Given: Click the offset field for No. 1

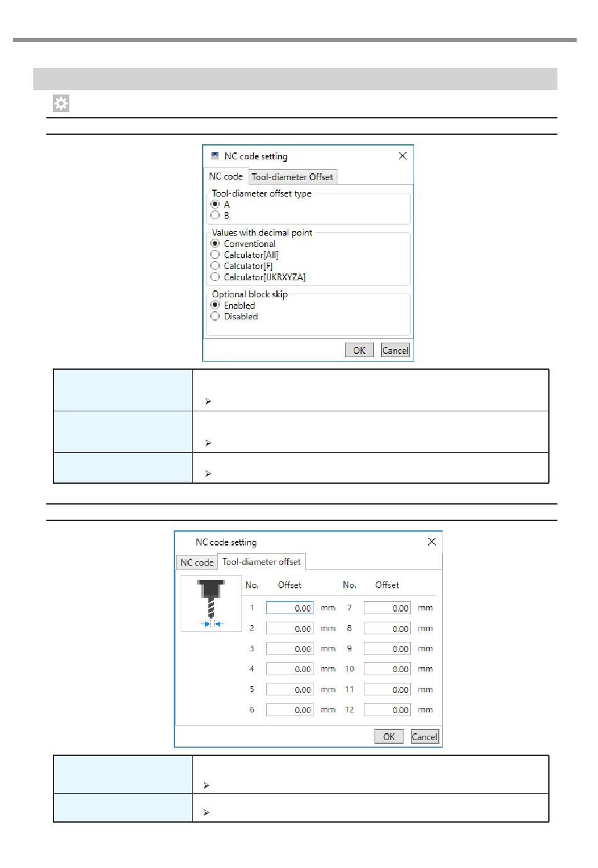Looking at the screenshot, I should pyautogui.click(x=290, y=608).
